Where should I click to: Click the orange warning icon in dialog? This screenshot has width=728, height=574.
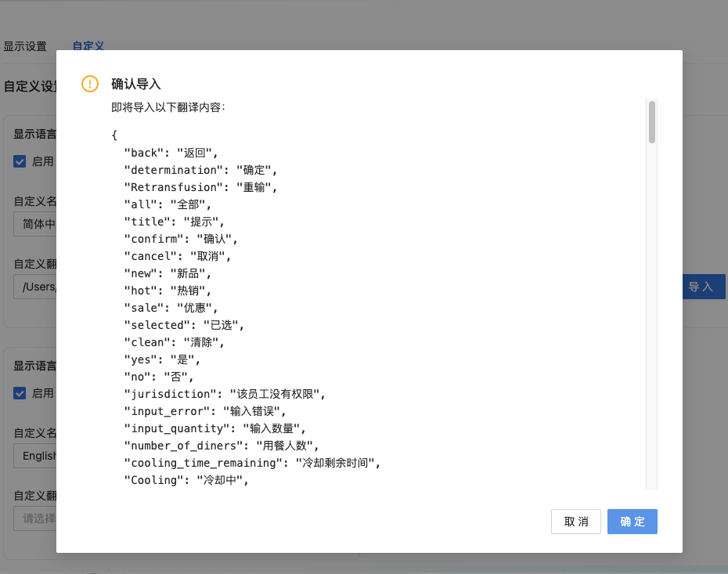click(90, 84)
